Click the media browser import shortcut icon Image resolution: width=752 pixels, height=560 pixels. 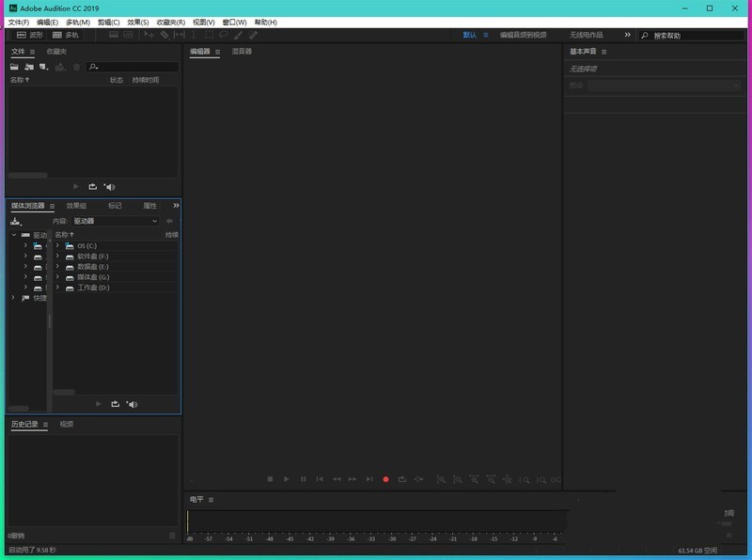15,221
